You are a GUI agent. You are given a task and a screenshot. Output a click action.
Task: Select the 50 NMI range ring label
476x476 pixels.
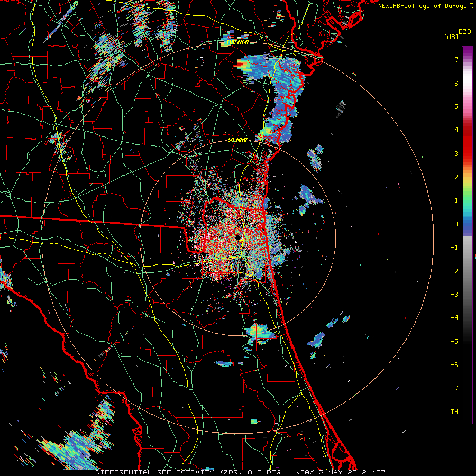tap(237, 140)
